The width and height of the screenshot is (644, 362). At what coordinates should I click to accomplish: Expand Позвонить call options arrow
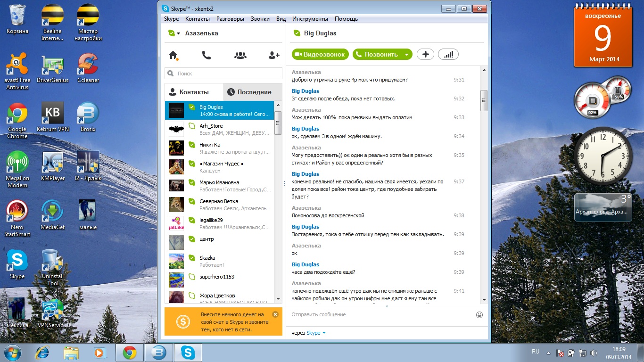tap(406, 55)
